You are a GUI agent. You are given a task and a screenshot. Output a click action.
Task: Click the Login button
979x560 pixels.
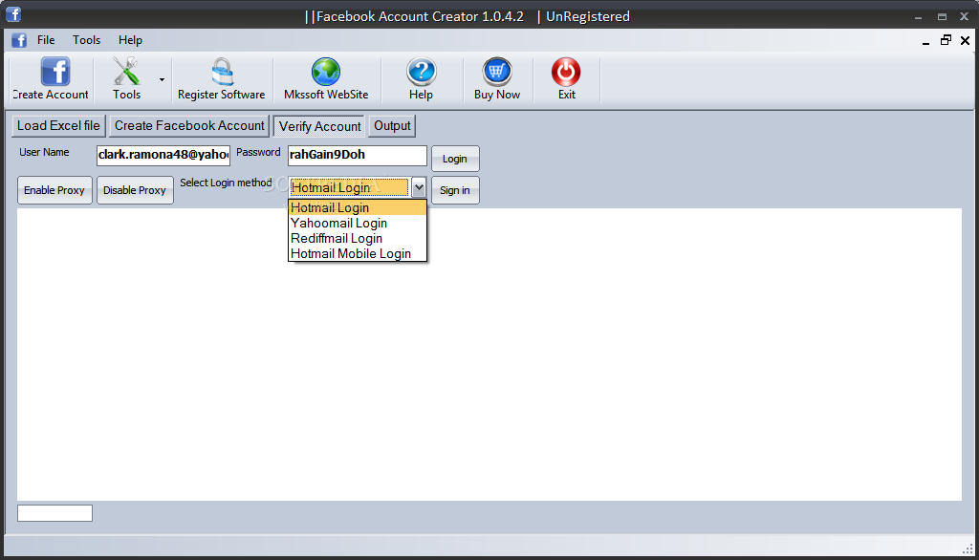coord(455,159)
